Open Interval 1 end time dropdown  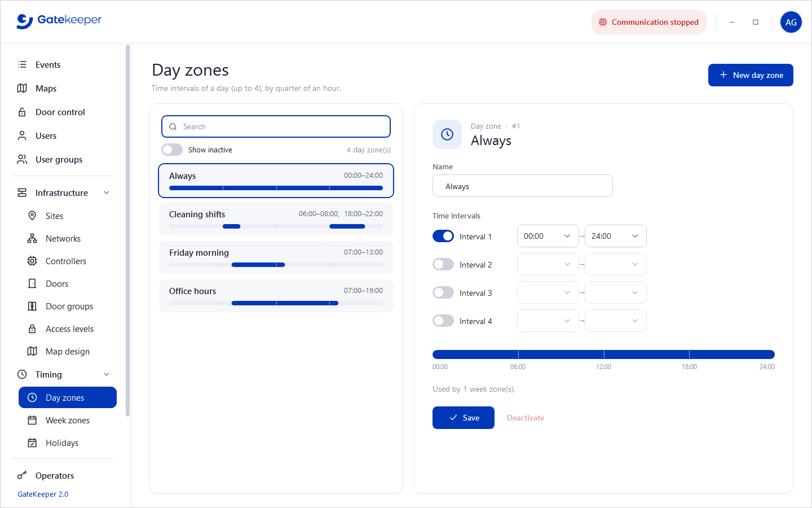(616, 236)
